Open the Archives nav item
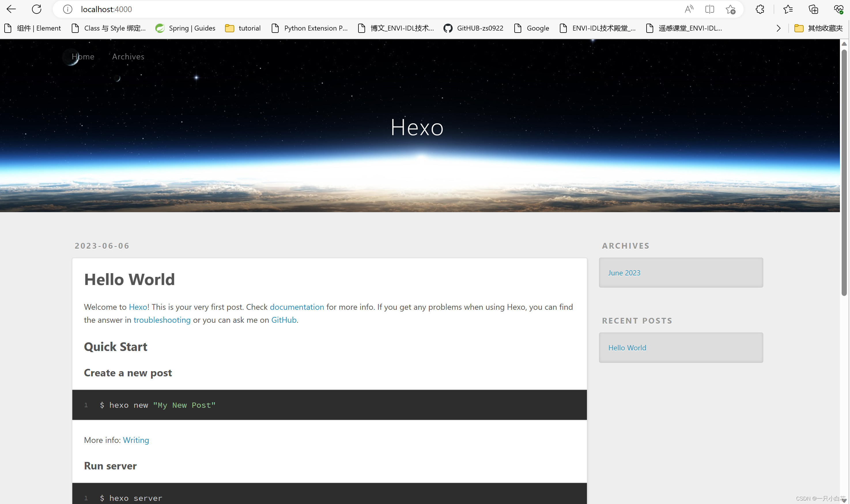 point(128,57)
